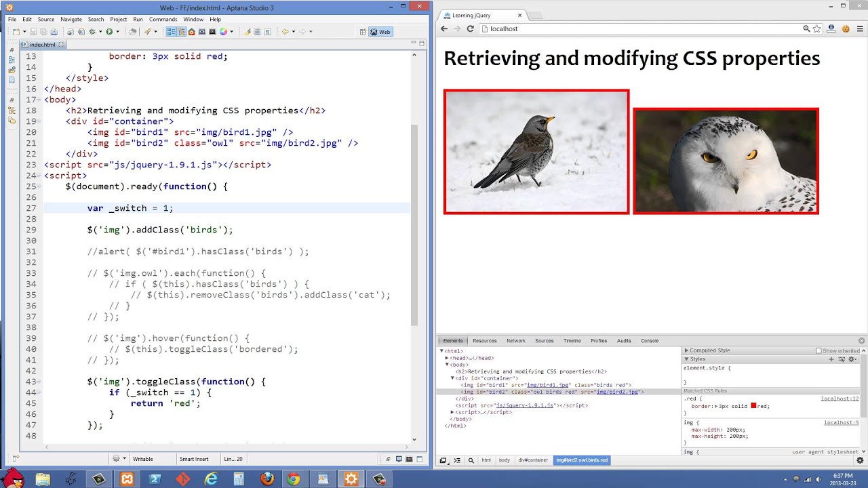Expand the collapsed script node in DevTools
Viewport: 868px width, 488px height.
tap(452, 412)
